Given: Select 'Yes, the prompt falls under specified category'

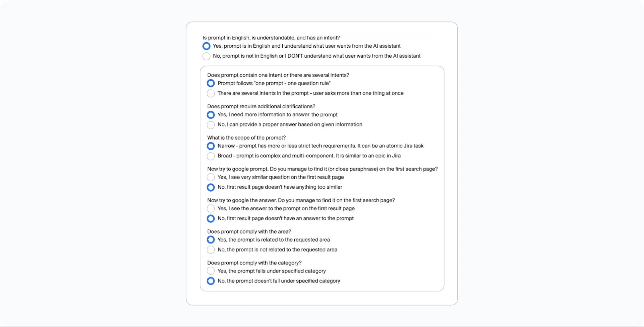Looking at the screenshot, I should 211,271.
